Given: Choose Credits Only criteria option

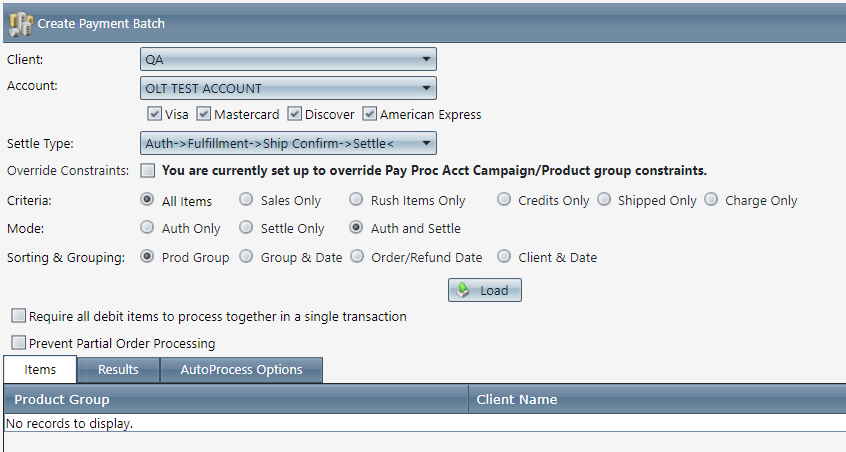Looking at the screenshot, I should 504,200.
